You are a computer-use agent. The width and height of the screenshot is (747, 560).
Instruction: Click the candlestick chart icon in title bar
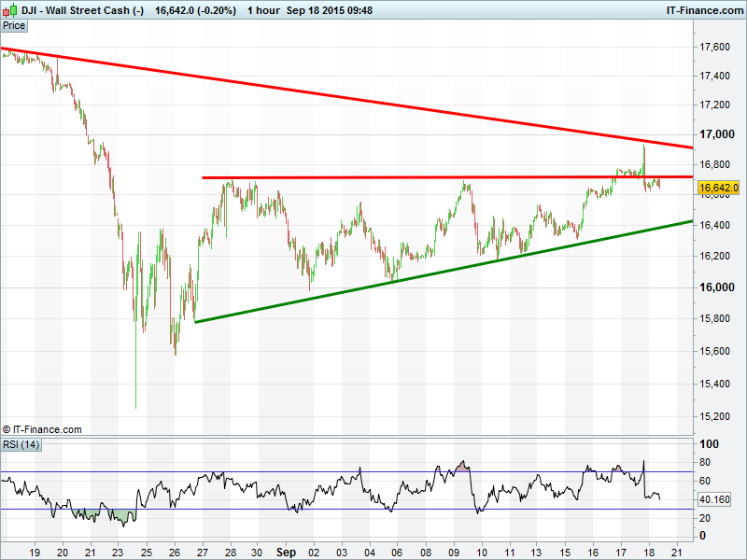coord(9,9)
